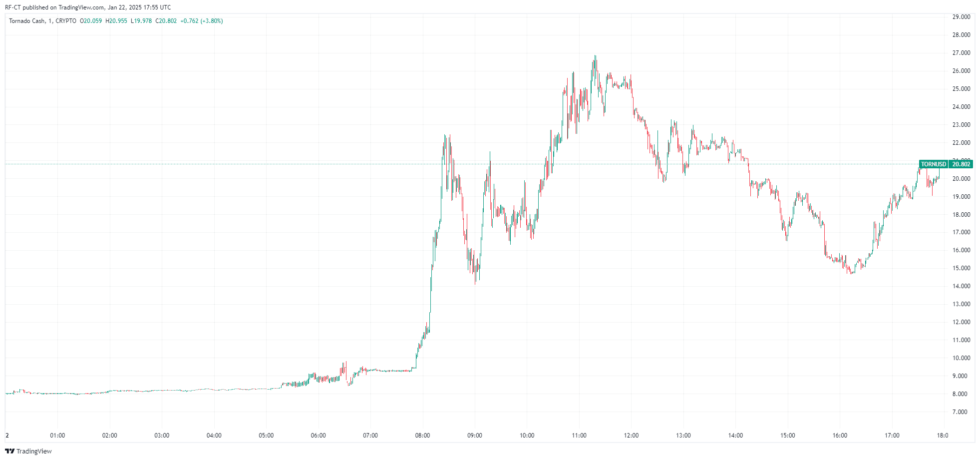Screen dimensions: 980x460
Task: Click the 07:00 time axis label
Action: point(370,436)
